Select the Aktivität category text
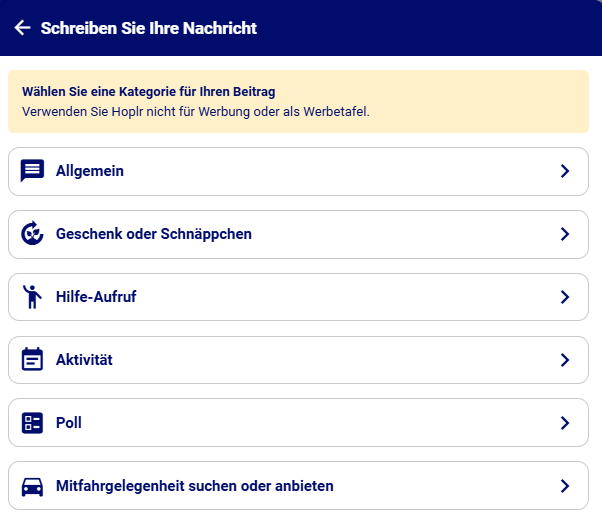The width and height of the screenshot is (602, 520). tap(84, 360)
